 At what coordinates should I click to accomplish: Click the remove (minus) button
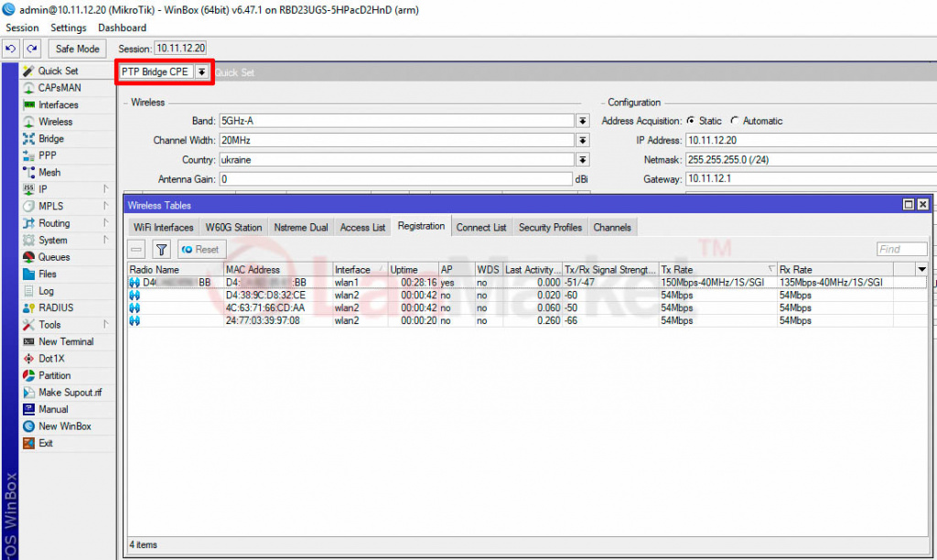pyautogui.click(x=137, y=249)
